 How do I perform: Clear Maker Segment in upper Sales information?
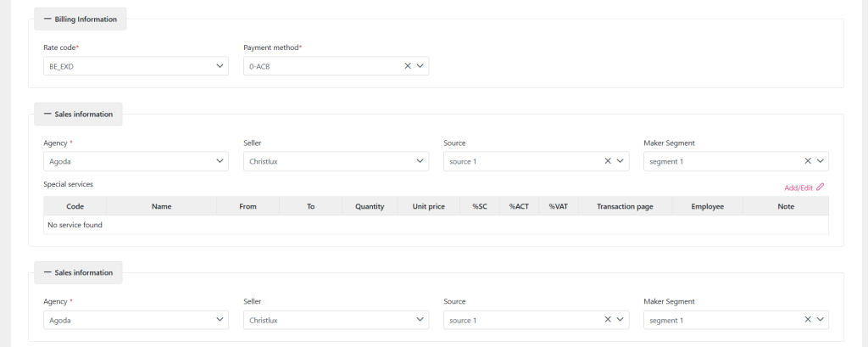point(808,161)
